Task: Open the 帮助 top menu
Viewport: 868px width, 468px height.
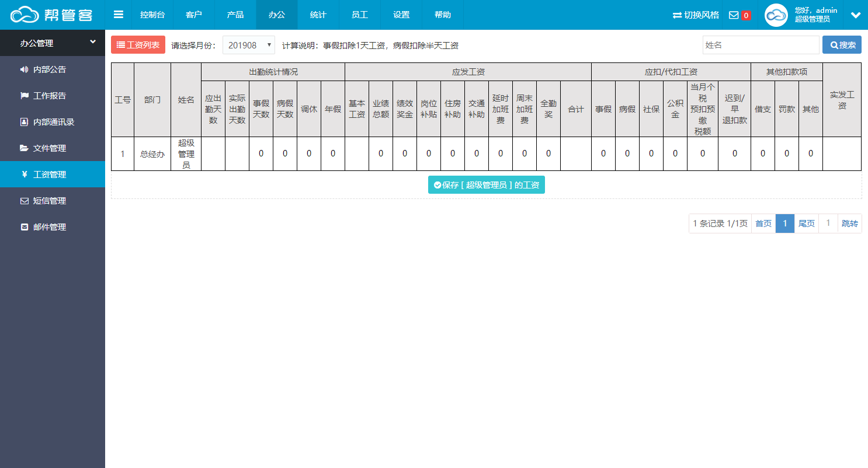Action: pos(443,15)
